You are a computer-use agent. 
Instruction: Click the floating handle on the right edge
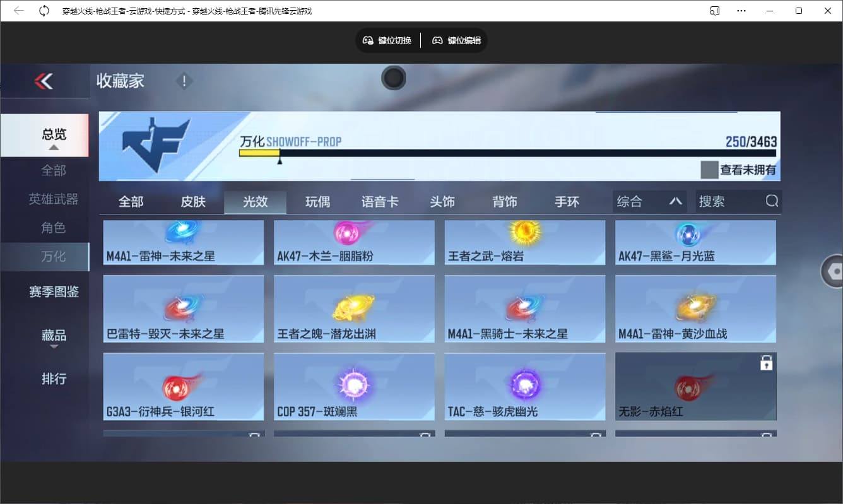[x=835, y=270]
